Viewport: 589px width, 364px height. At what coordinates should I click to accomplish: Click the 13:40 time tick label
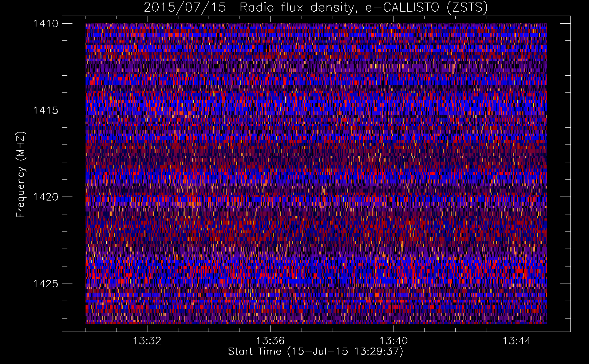point(394,341)
